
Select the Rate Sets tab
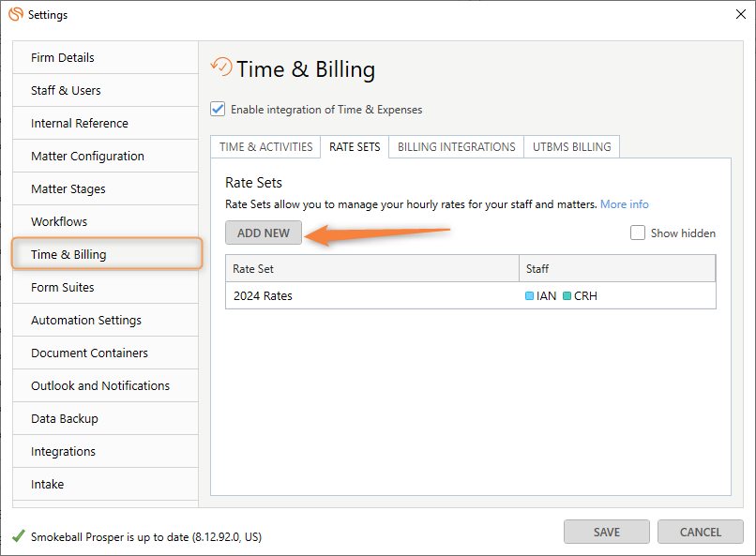[355, 147]
